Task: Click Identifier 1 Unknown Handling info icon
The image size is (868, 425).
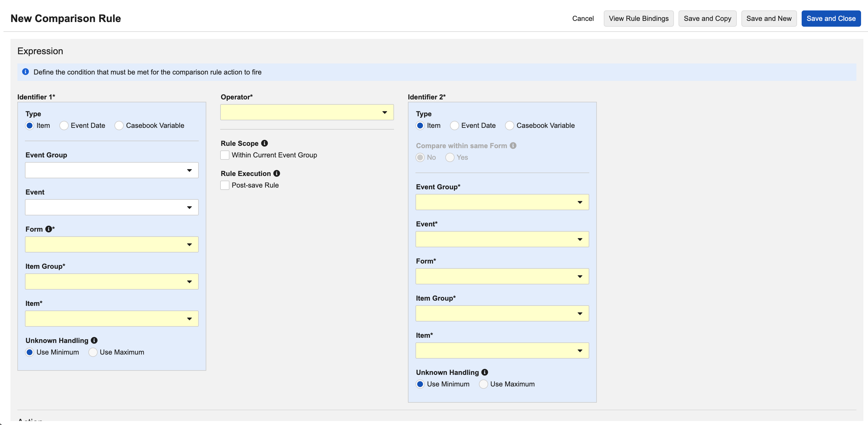Action: click(94, 340)
